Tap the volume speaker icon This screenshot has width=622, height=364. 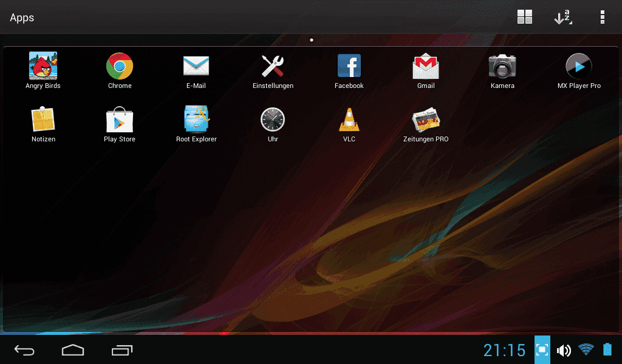pos(563,350)
